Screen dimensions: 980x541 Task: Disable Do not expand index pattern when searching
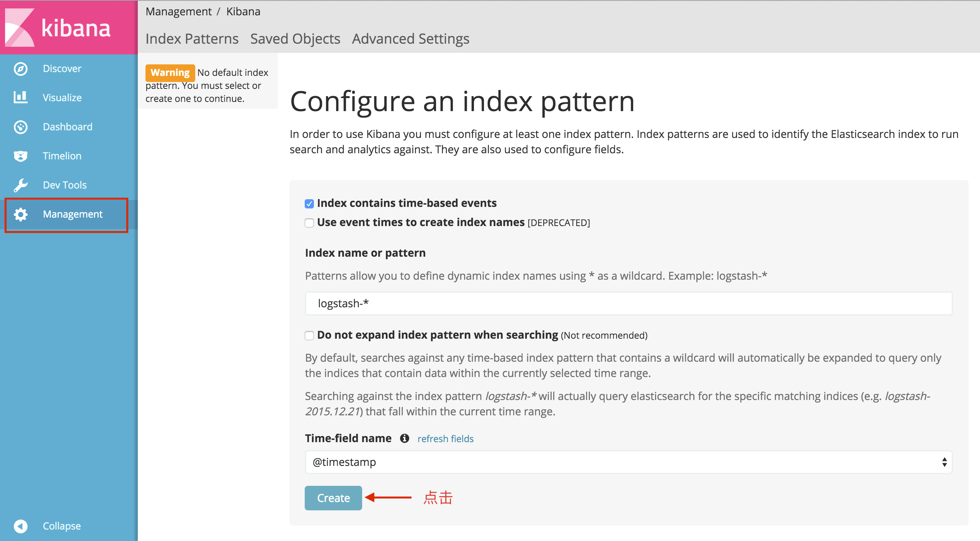tap(309, 335)
